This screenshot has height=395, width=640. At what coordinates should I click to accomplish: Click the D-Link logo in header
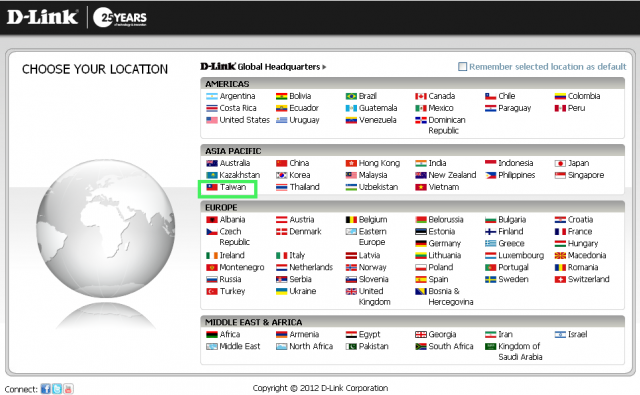42,17
